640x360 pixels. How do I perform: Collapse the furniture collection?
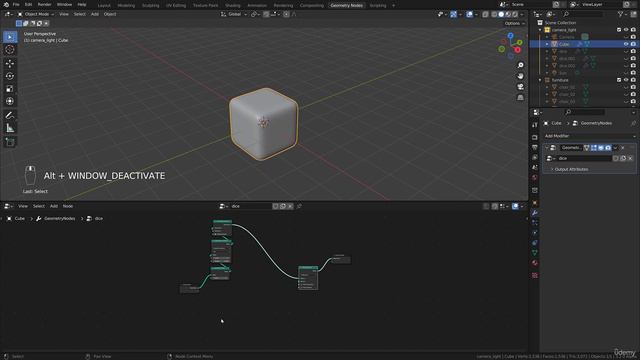coord(540,80)
